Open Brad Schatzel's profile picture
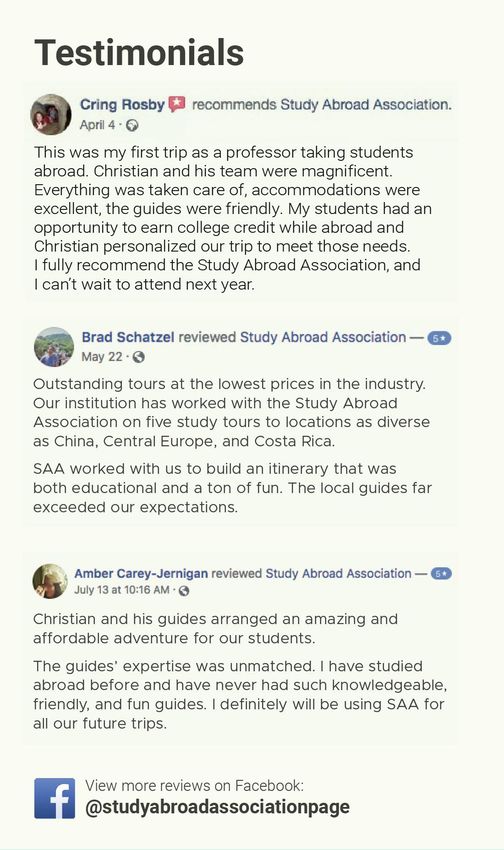 click(54, 347)
